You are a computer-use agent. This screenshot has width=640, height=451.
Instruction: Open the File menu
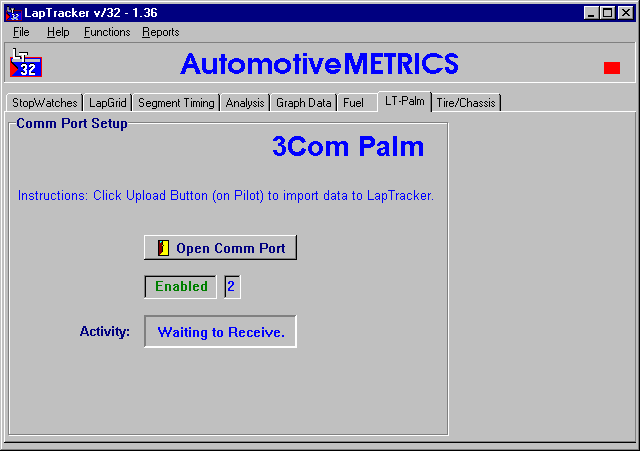(x=21, y=32)
